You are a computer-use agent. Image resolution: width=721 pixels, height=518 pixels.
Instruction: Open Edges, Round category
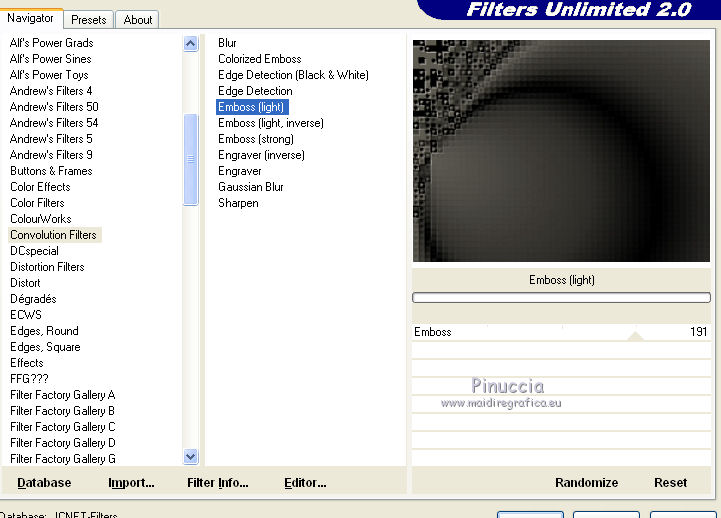(x=44, y=331)
